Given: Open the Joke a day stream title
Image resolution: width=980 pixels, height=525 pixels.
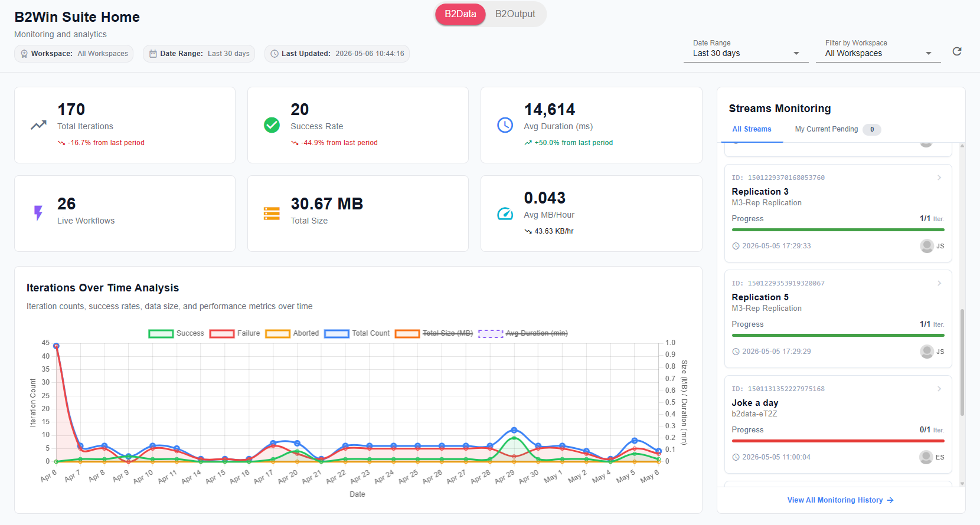Looking at the screenshot, I should (755, 403).
